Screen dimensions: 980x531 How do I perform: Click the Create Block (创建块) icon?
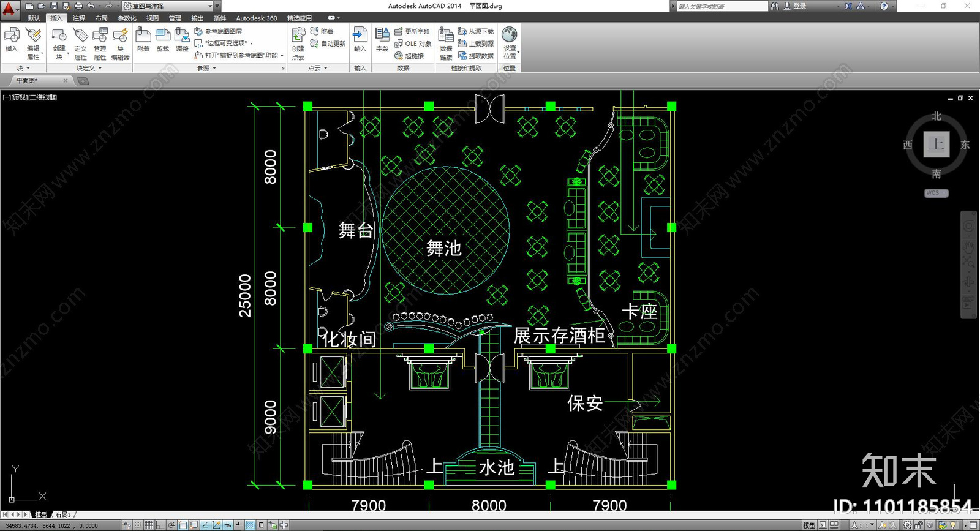[59, 36]
